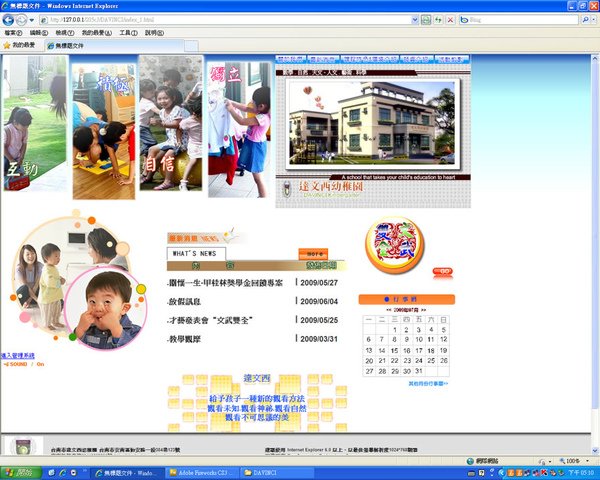Open Adobe Fireworks CS3 from taskbar
Image resolution: width=600 pixels, height=480 pixels.
tap(203, 473)
